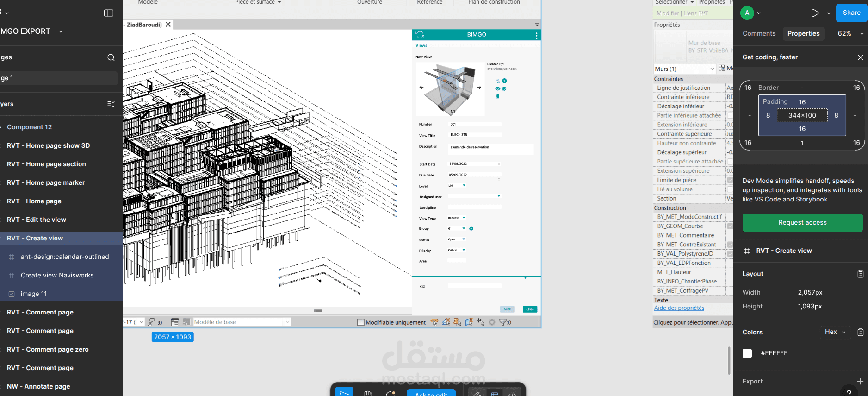Switch to the Comments tab

[759, 33]
